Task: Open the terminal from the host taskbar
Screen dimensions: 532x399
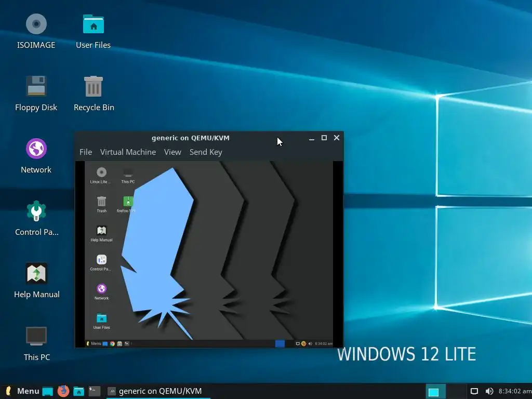Action: tap(95, 391)
